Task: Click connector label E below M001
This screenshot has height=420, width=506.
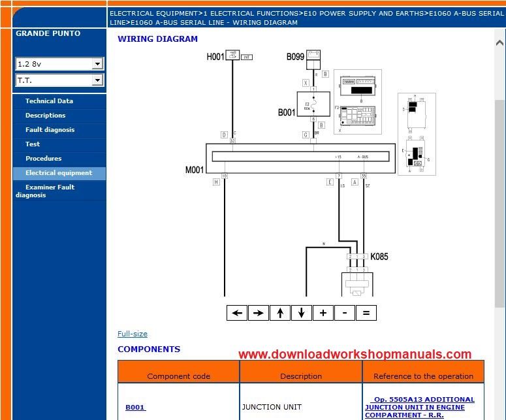Action: point(330,182)
